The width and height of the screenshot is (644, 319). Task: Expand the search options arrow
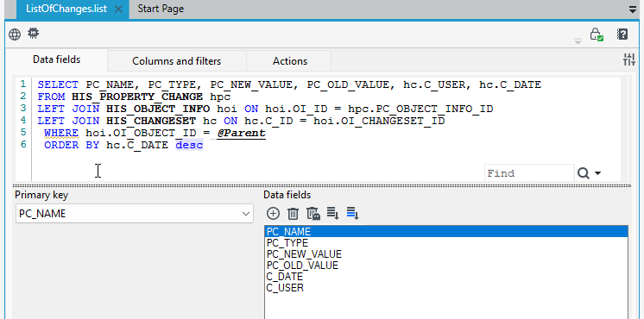point(597,173)
